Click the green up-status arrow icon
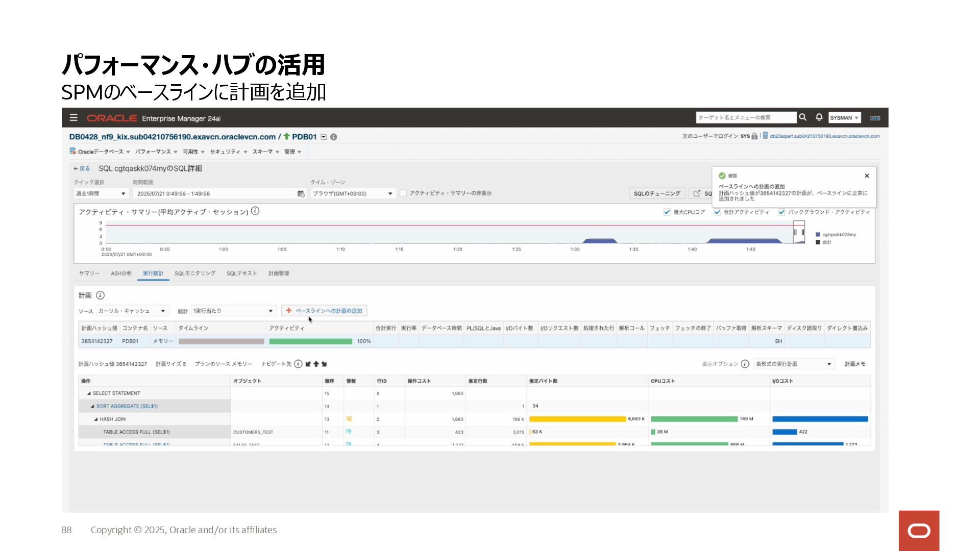The image size is (980, 551). [286, 136]
